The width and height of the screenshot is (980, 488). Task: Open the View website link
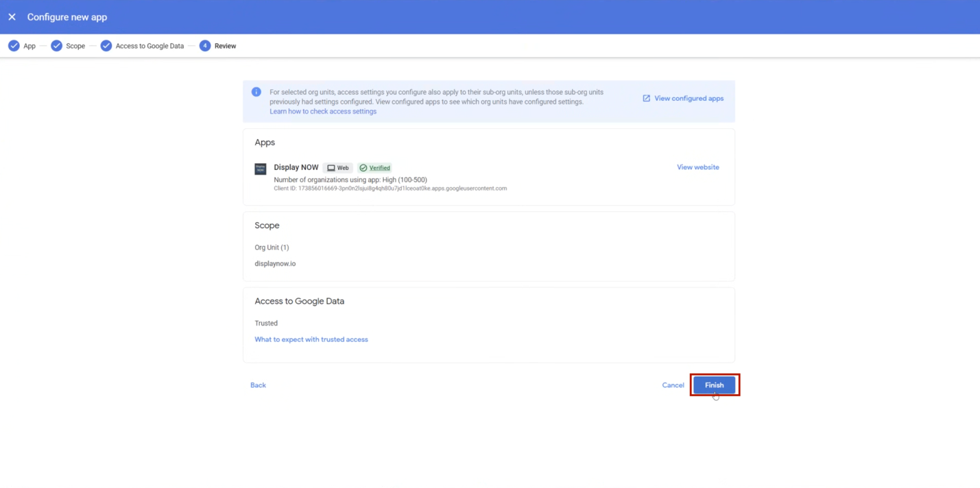(697, 167)
